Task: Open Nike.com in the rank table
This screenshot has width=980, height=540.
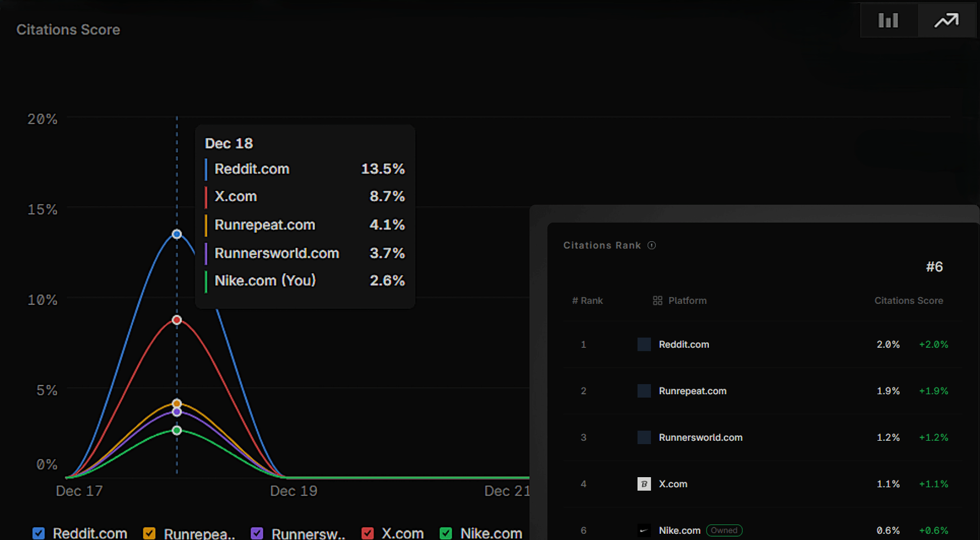Action: tap(679, 530)
